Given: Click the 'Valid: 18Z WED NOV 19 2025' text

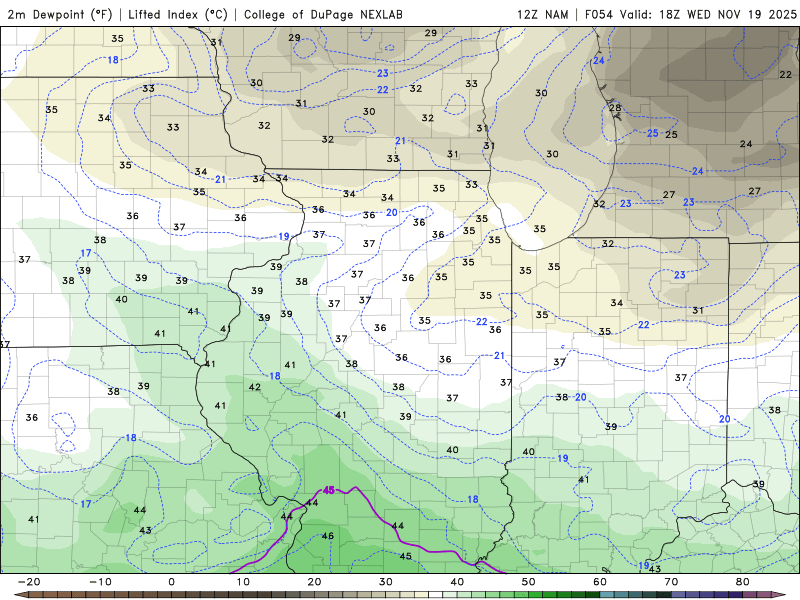Looking at the screenshot, I should click(x=707, y=14).
